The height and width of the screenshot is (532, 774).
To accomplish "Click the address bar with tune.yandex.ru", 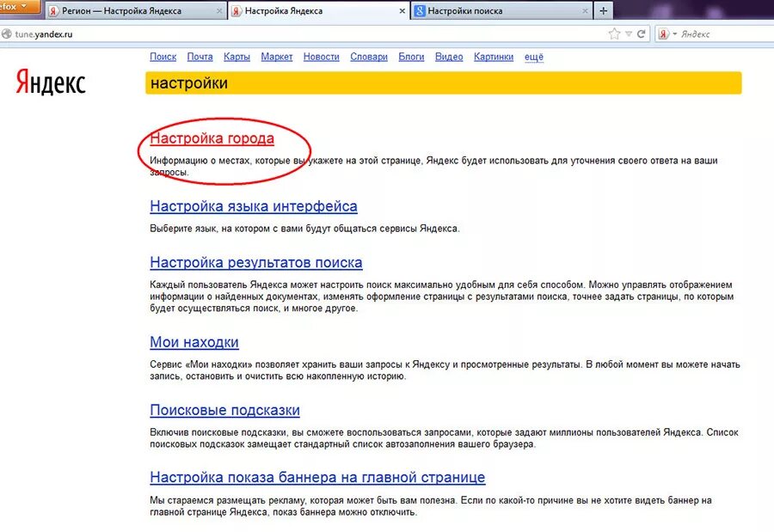I will coord(306,34).
